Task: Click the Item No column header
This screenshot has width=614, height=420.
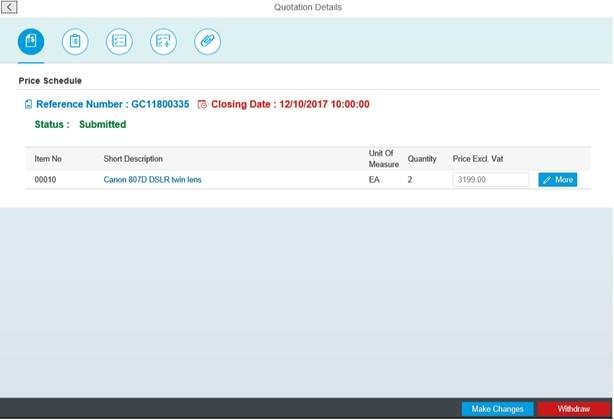Action: pyautogui.click(x=48, y=159)
